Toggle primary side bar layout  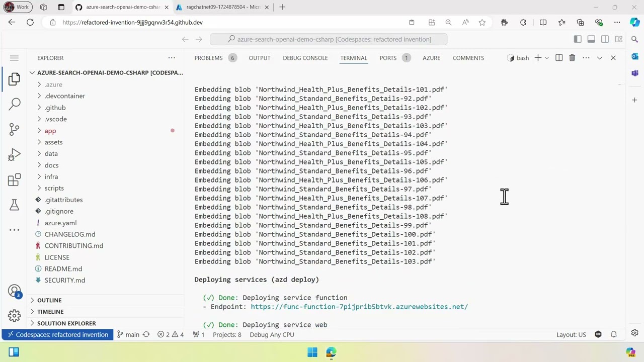click(578, 39)
